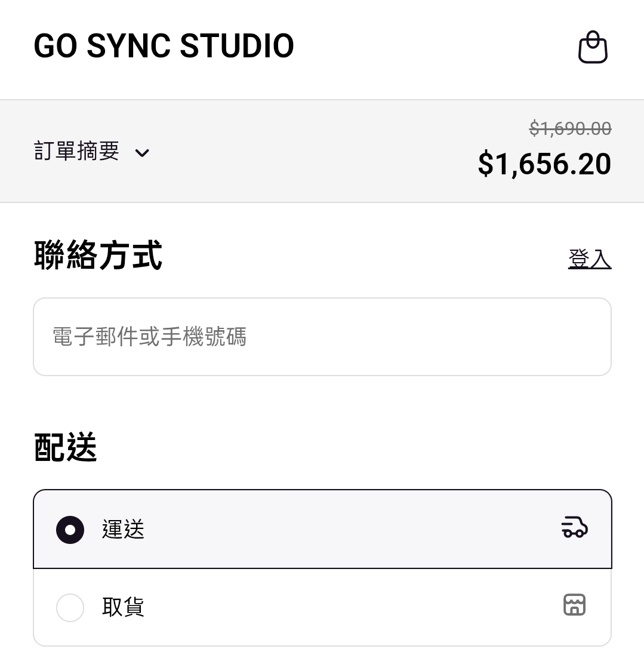Click the delivery truck icon
The width and height of the screenshot is (644, 655).
tap(574, 528)
